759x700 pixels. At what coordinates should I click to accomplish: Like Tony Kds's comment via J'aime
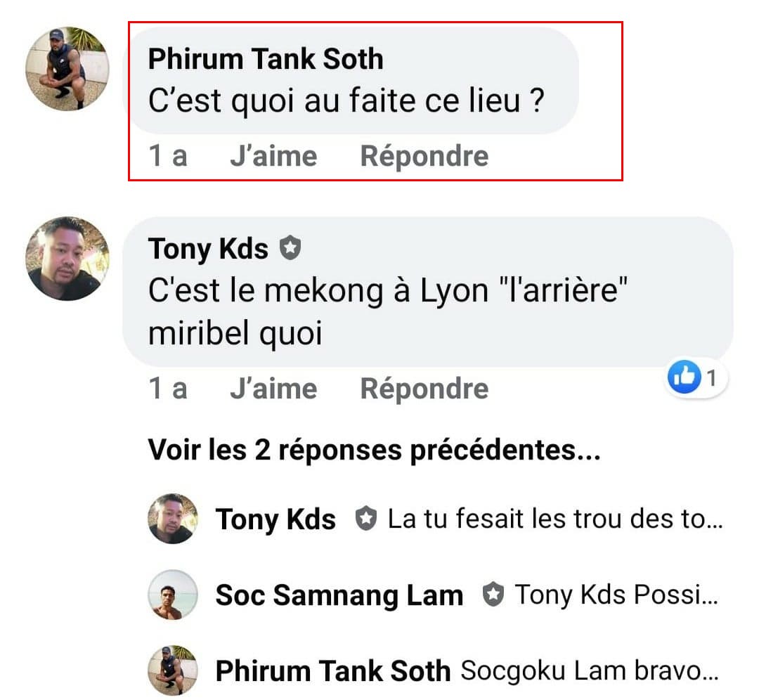(273, 389)
